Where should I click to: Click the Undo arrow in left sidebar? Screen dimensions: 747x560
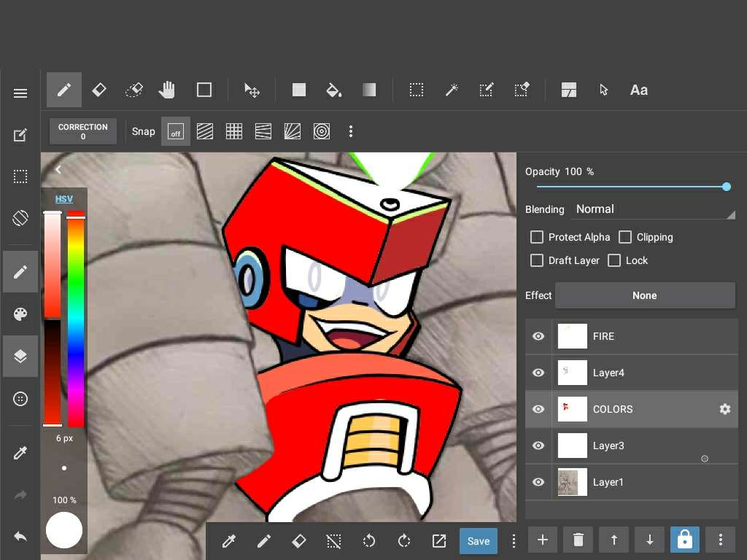click(x=20, y=537)
